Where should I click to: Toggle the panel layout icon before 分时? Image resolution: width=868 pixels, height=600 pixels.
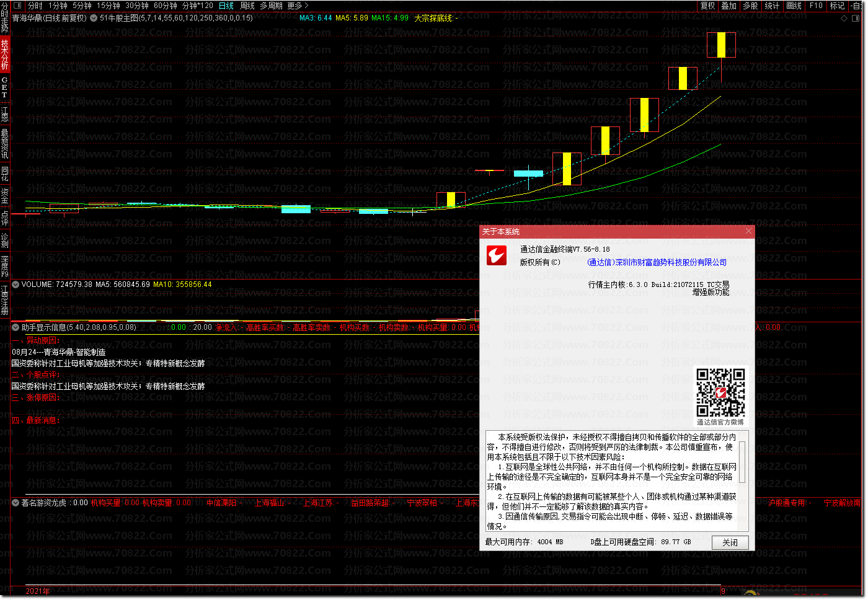[17, 6]
